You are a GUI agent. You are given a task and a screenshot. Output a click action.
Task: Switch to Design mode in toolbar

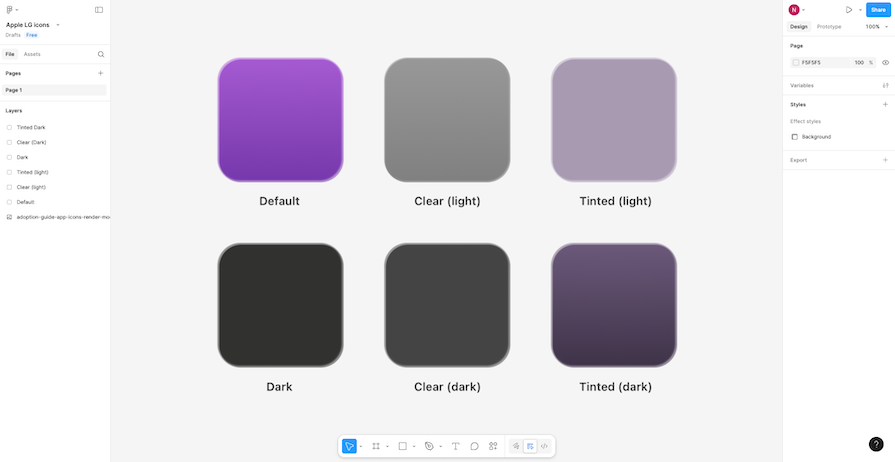[530, 446]
